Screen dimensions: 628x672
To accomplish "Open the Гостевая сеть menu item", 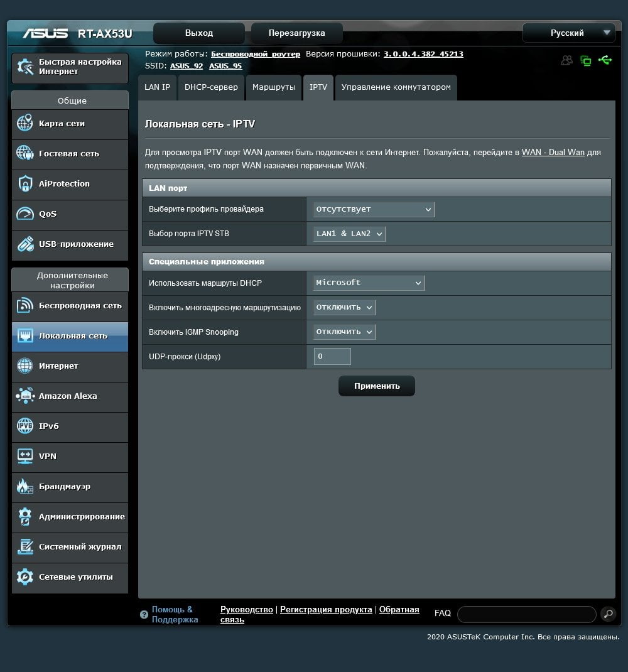I will [x=70, y=153].
